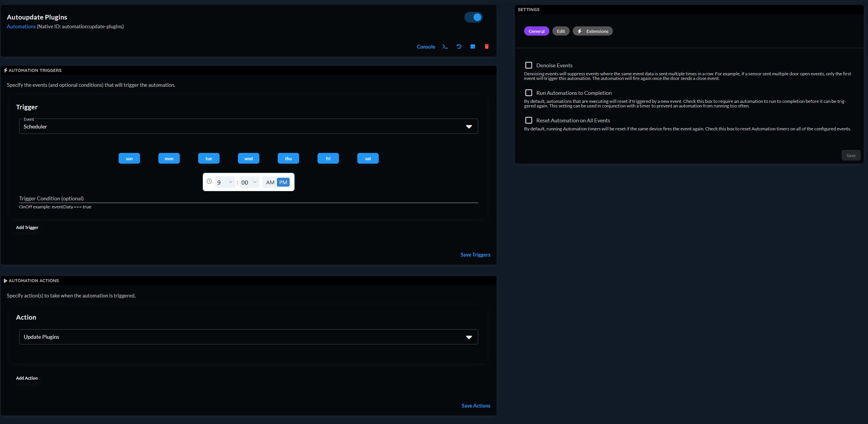Toggle the wed day button
The width and height of the screenshot is (868, 424).
click(x=249, y=158)
